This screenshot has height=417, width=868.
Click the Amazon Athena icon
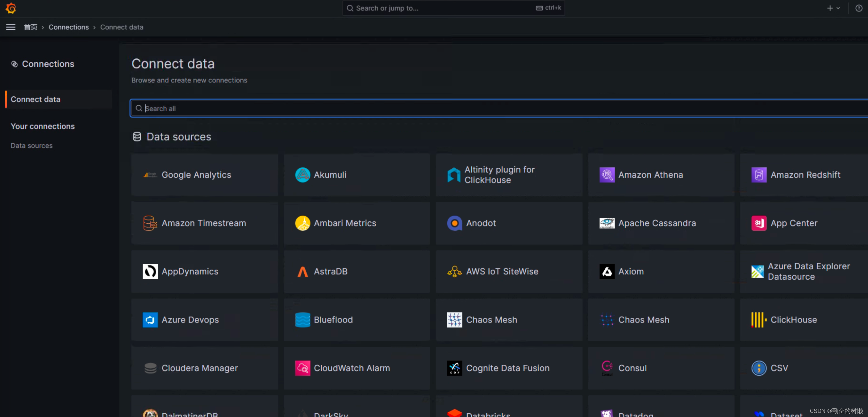[607, 175]
